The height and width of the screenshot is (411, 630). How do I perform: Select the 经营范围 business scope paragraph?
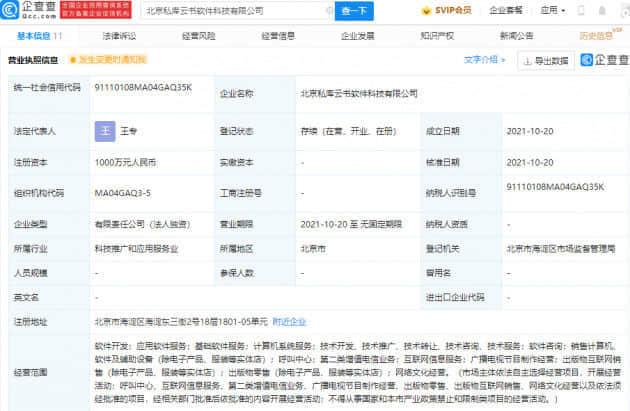click(x=358, y=372)
